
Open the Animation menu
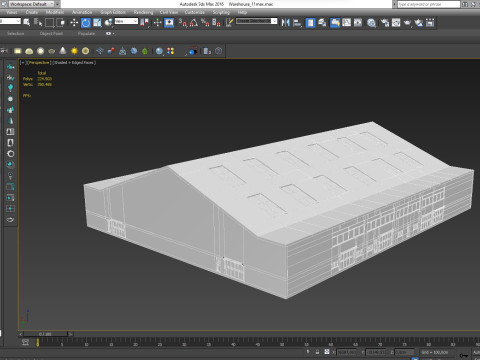tap(82, 12)
